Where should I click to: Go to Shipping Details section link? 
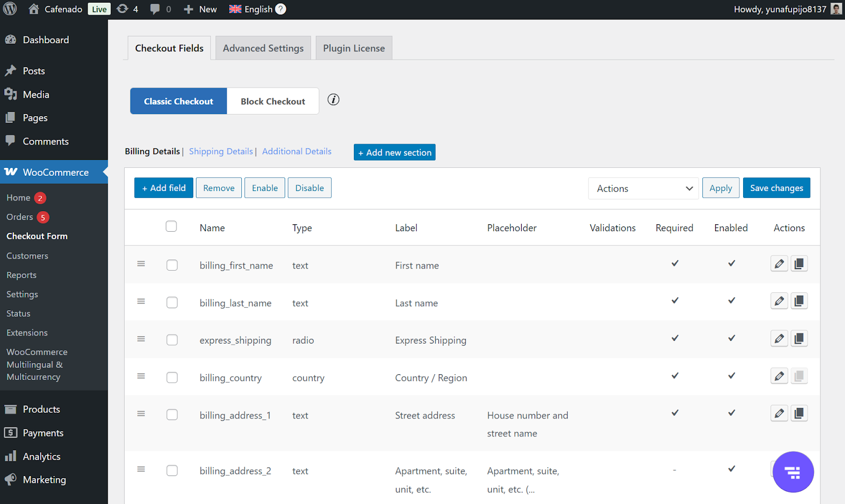pos(221,151)
